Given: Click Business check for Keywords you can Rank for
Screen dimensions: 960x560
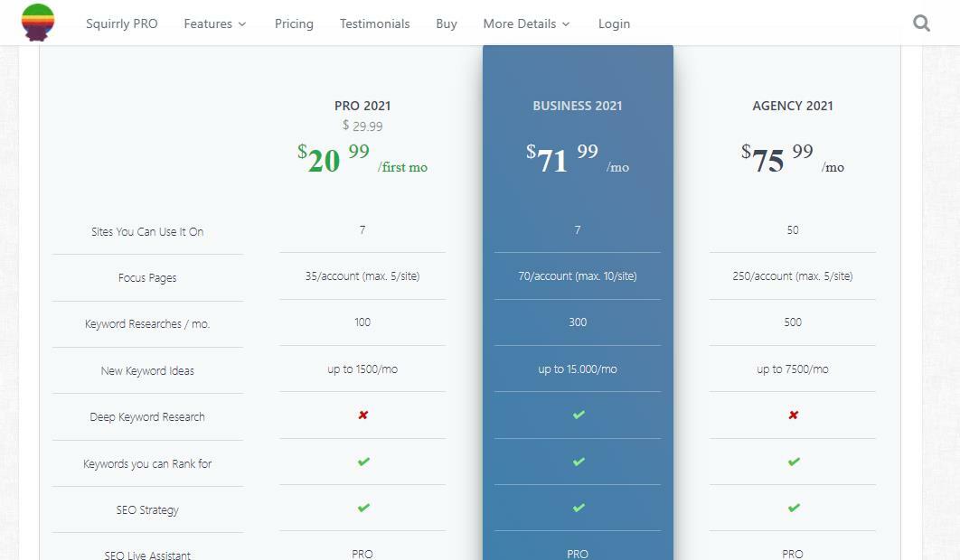Looking at the screenshot, I should click(578, 462).
